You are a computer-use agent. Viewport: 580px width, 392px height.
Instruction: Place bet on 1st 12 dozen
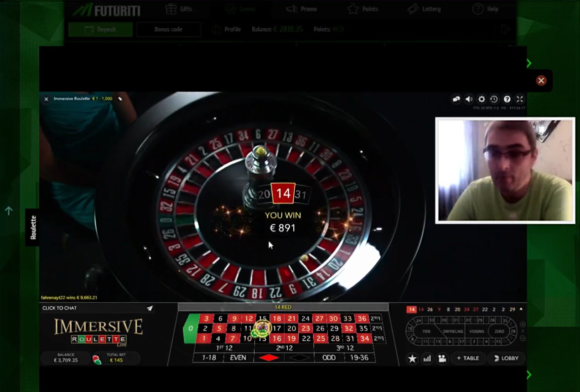coord(225,348)
